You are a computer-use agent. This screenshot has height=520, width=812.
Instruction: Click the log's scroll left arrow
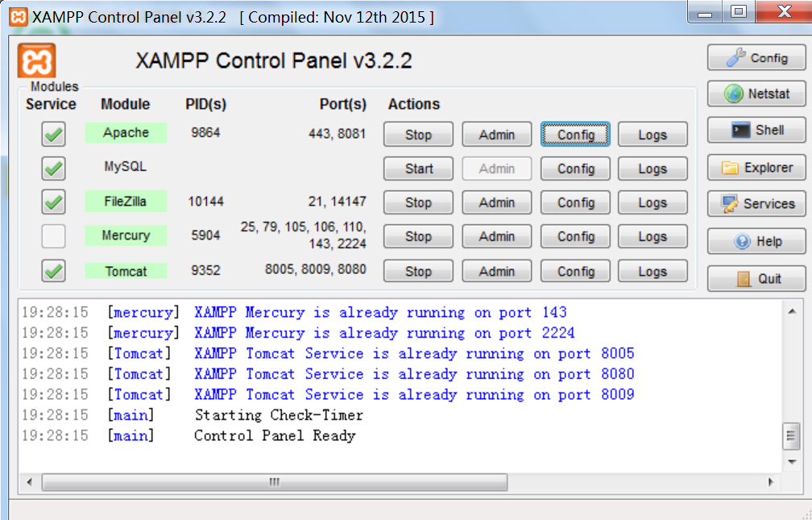30,482
